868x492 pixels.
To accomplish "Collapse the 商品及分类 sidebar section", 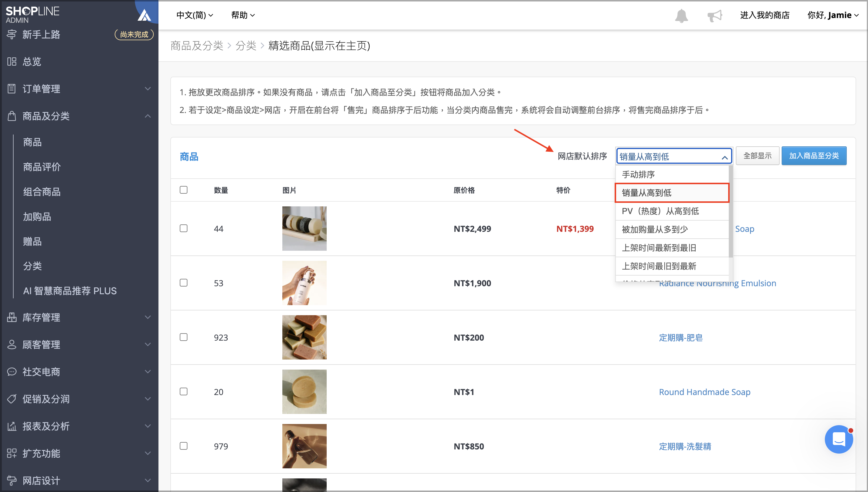I will (148, 116).
